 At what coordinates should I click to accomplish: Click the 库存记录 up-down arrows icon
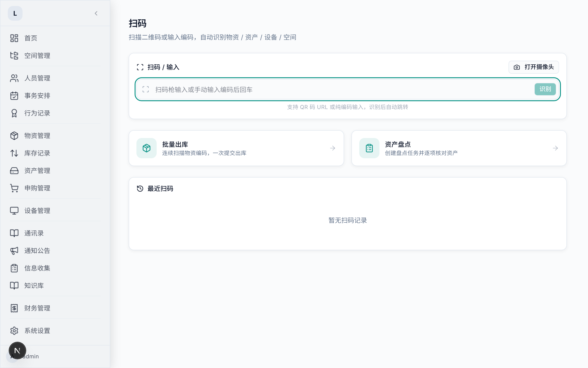pyautogui.click(x=14, y=153)
